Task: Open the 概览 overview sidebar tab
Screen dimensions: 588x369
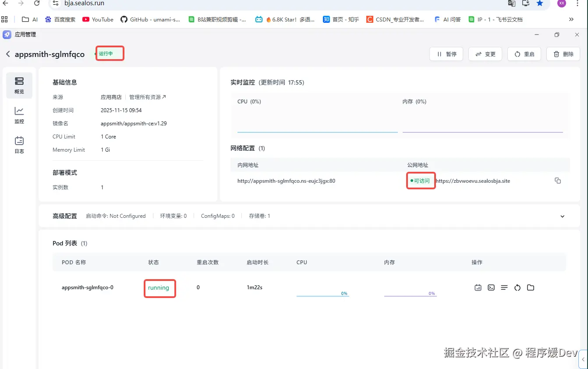Action: tap(19, 85)
